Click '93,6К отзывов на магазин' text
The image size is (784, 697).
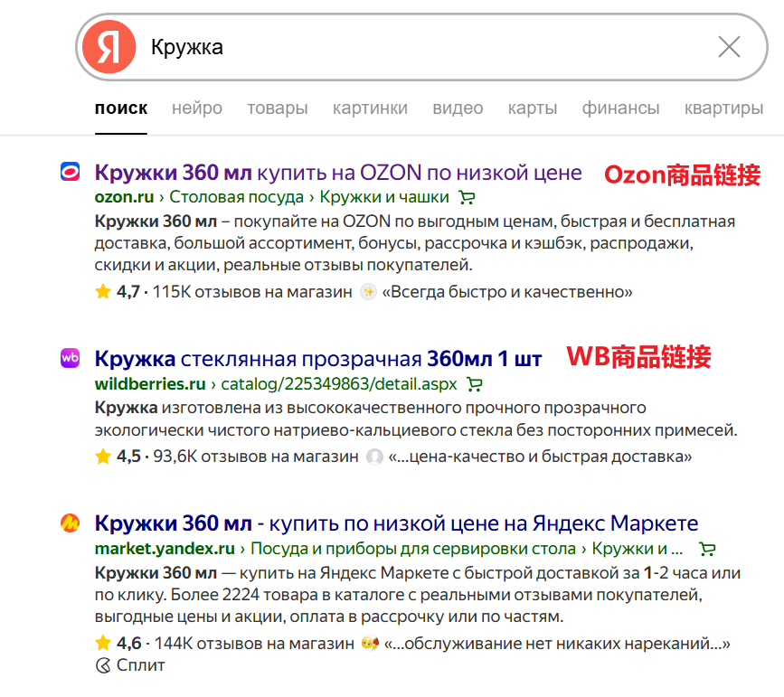coord(256,457)
